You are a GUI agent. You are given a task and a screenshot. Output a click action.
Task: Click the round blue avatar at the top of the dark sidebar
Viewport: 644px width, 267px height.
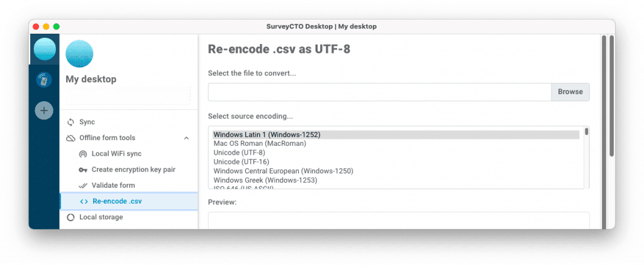click(45, 49)
